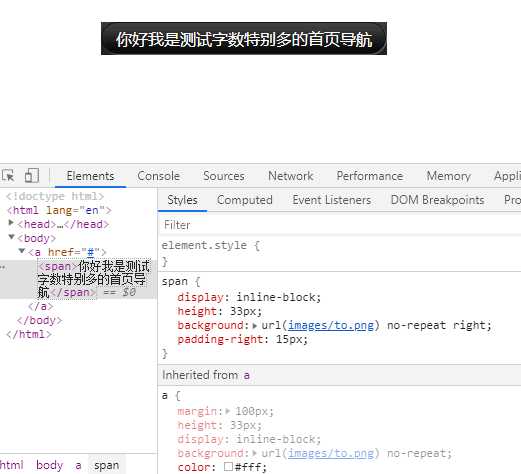The width and height of the screenshot is (521, 474).
Task: Expand the collapsed head element
Action: (x=11, y=222)
